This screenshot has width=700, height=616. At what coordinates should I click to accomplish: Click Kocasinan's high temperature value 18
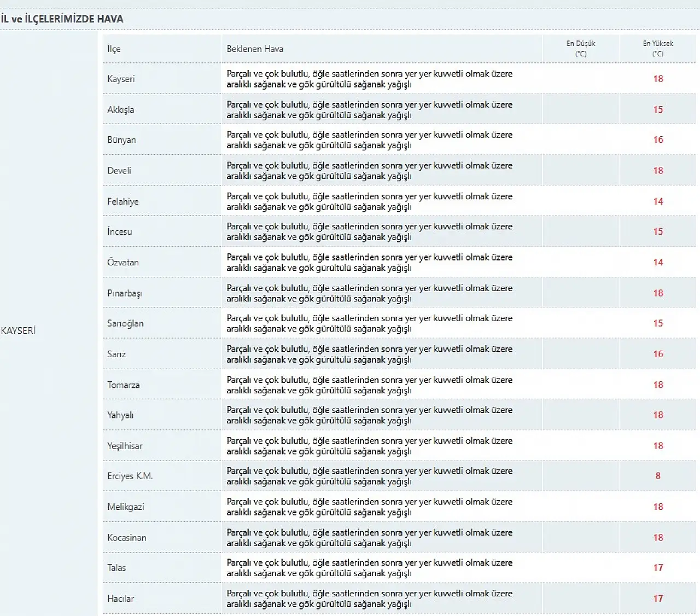[x=658, y=537]
